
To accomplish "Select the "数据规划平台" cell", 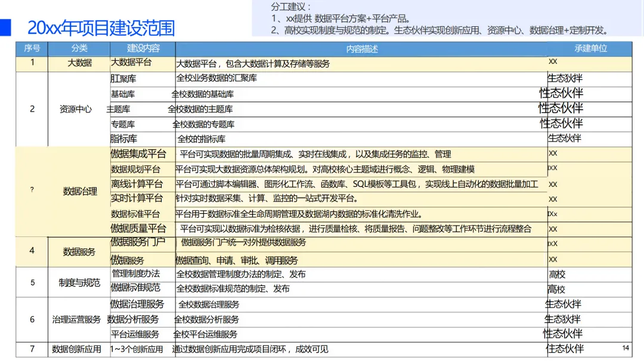I will 135,170.
